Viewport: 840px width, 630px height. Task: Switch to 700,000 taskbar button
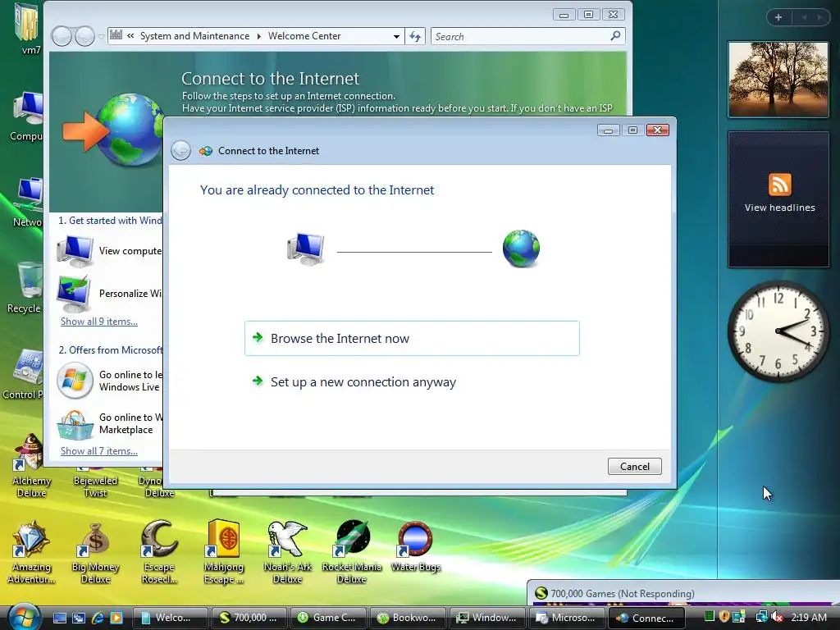pyautogui.click(x=249, y=618)
